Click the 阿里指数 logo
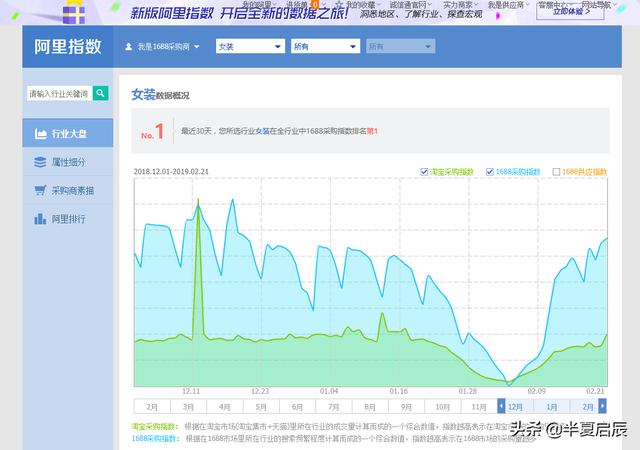 pos(68,47)
